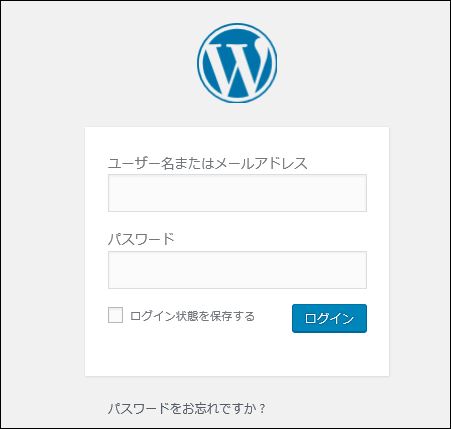Enable the ログイン状態を保存する checkbox
The image size is (451, 429).
(115, 315)
